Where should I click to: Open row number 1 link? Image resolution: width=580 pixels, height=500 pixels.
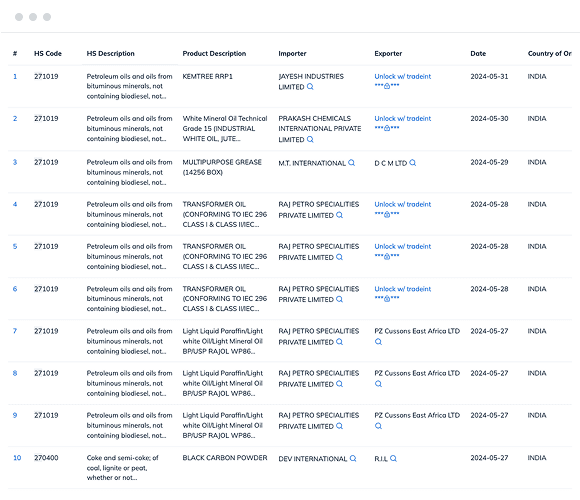[15, 77]
